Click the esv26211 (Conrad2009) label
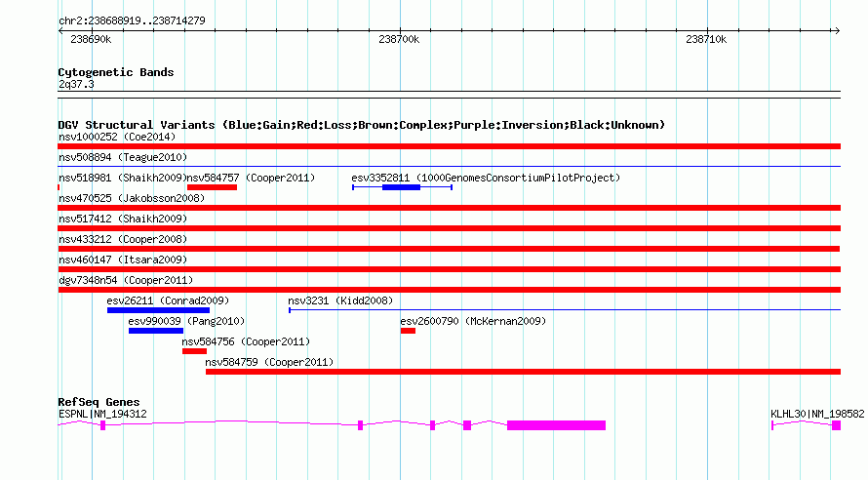Screen dimensions: 868x480 click(x=168, y=300)
